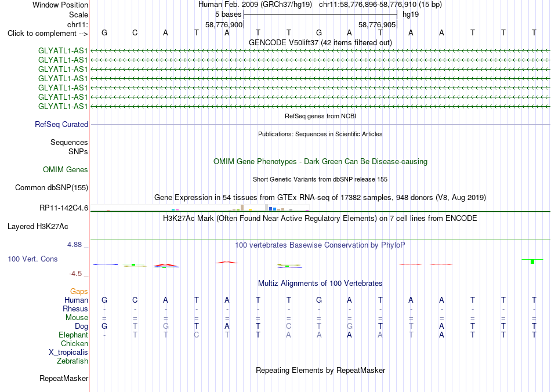551x392 pixels.
Task: Open 'Repeating Elements by RepeatMasker' title
Action: pos(320,370)
